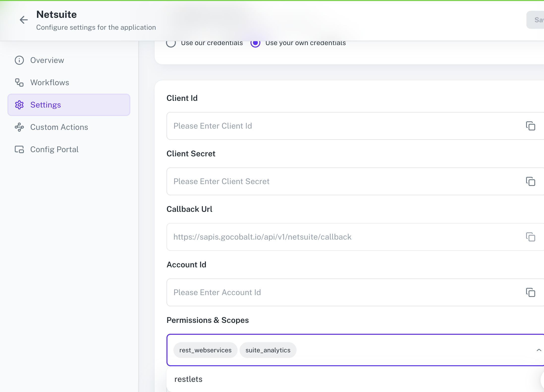Image resolution: width=544 pixels, height=392 pixels.
Task: Click the Overview info icon
Action: [x=19, y=60]
